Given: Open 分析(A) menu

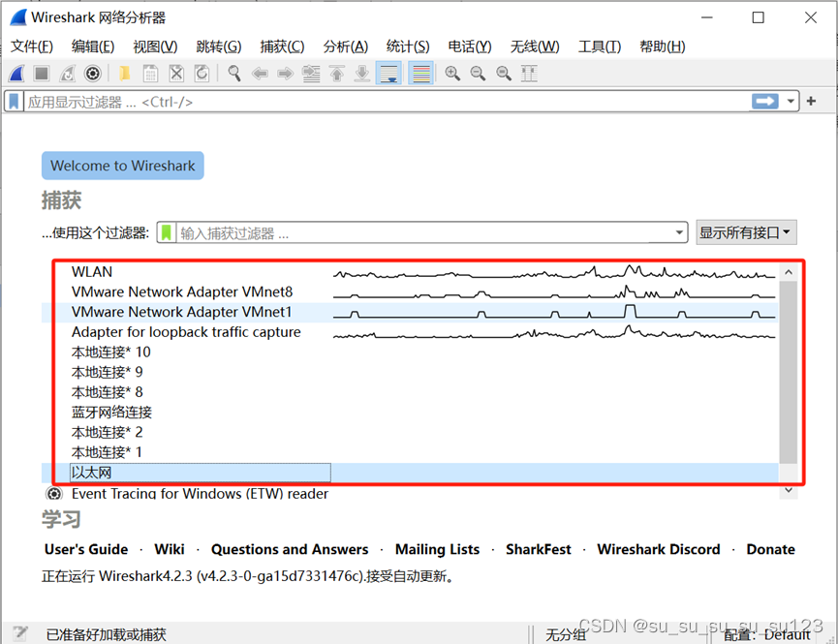Looking at the screenshot, I should [346, 46].
